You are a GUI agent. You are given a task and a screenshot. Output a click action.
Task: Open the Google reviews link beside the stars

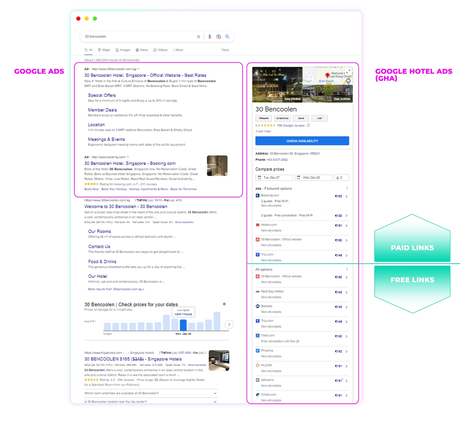coord(291,126)
